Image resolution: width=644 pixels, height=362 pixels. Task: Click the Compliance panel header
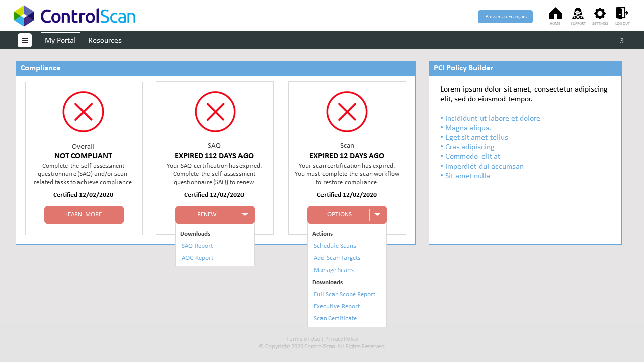(x=215, y=68)
